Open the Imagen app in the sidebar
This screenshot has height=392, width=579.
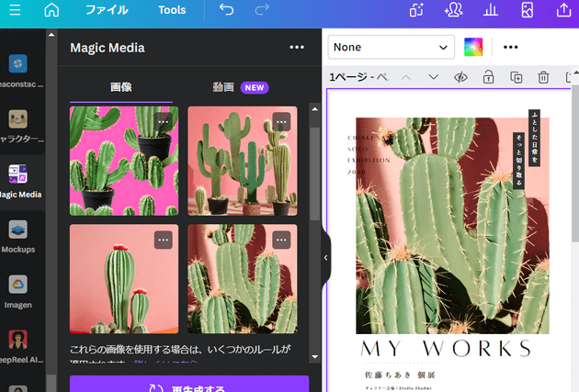18,290
